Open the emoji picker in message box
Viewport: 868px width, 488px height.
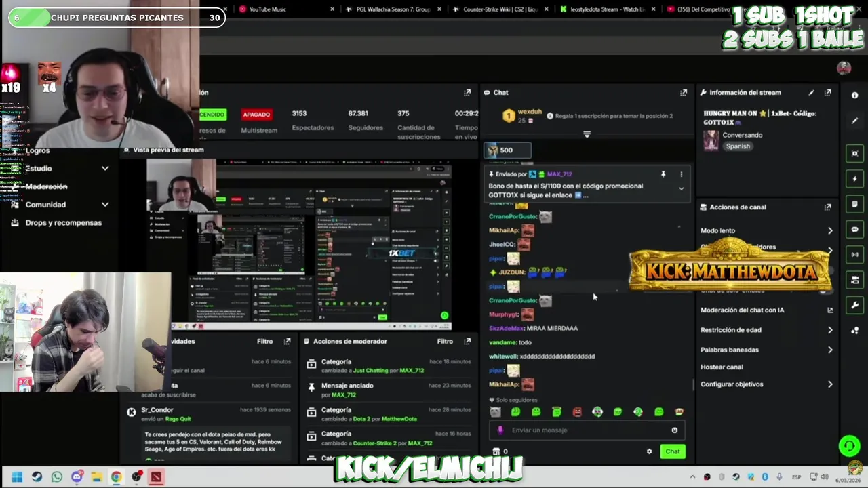(x=674, y=430)
